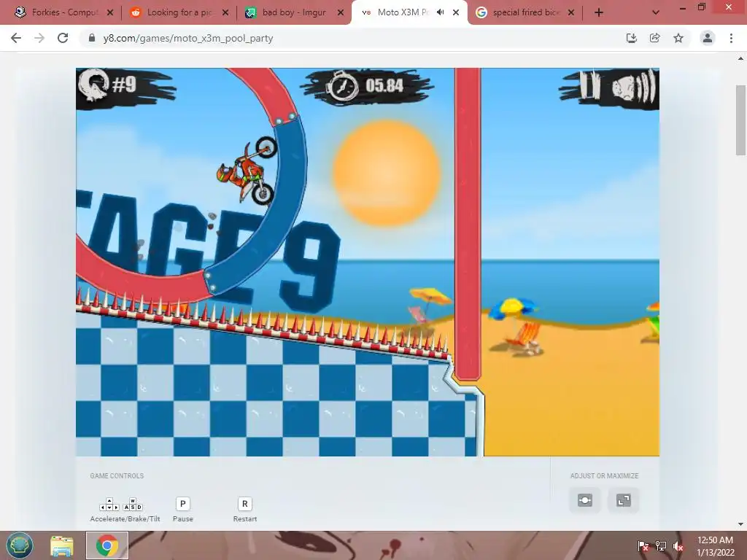The image size is (747, 560).
Task: Go forward to the next page
Action: 39,38
